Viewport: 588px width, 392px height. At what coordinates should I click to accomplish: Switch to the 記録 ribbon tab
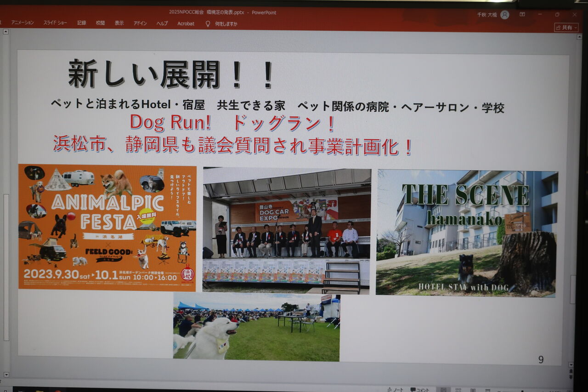[x=82, y=23]
